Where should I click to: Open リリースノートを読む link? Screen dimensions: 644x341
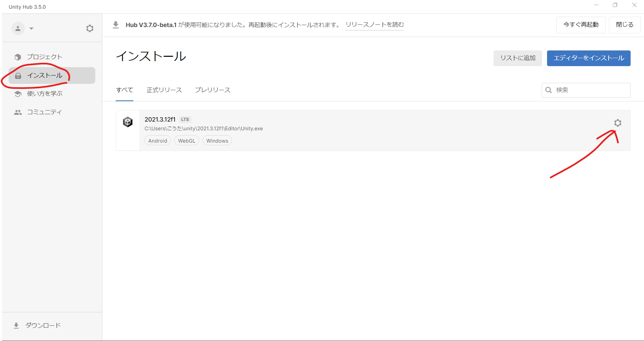point(374,25)
